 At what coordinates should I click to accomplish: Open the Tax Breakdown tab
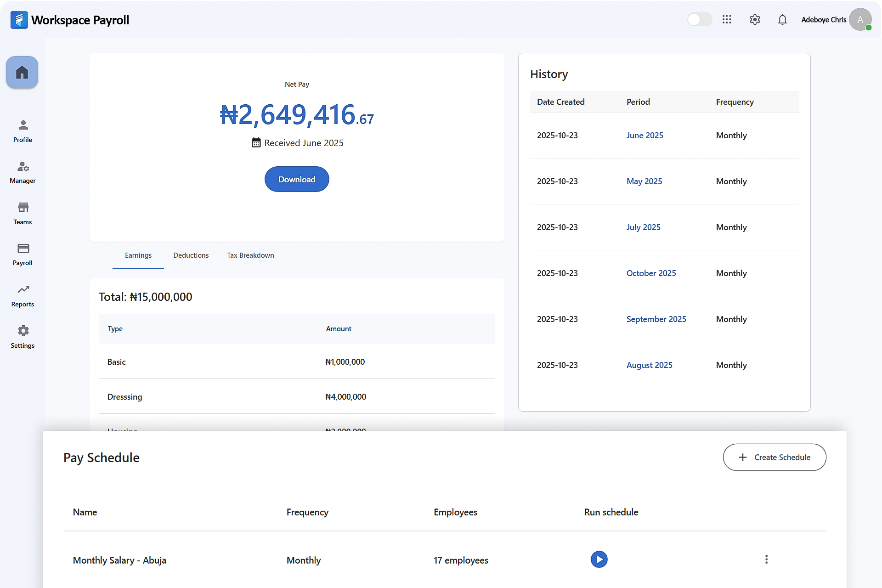click(250, 255)
